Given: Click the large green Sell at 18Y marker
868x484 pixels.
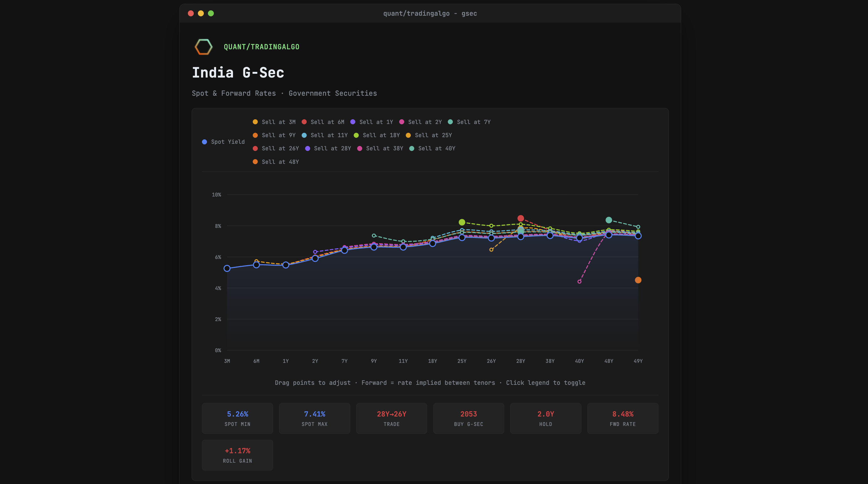Looking at the screenshot, I should pyautogui.click(x=462, y=222).
